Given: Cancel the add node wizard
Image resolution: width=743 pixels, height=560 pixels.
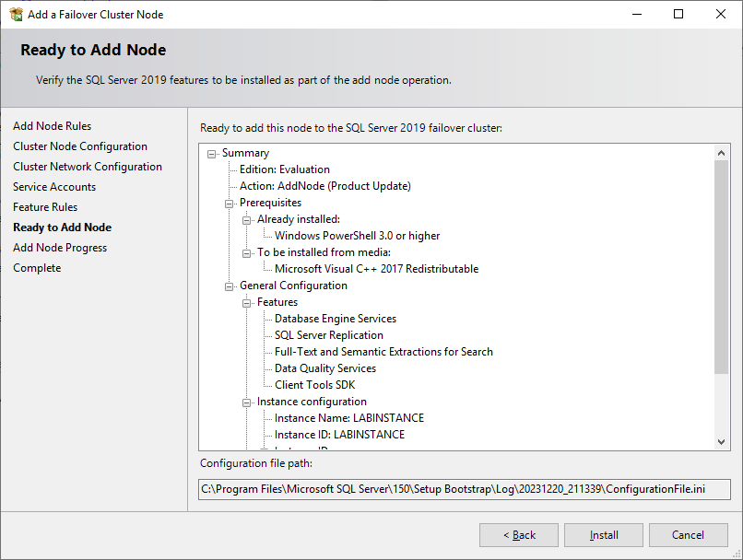Looking at the screenshot, I should click(x=688, y=535).
